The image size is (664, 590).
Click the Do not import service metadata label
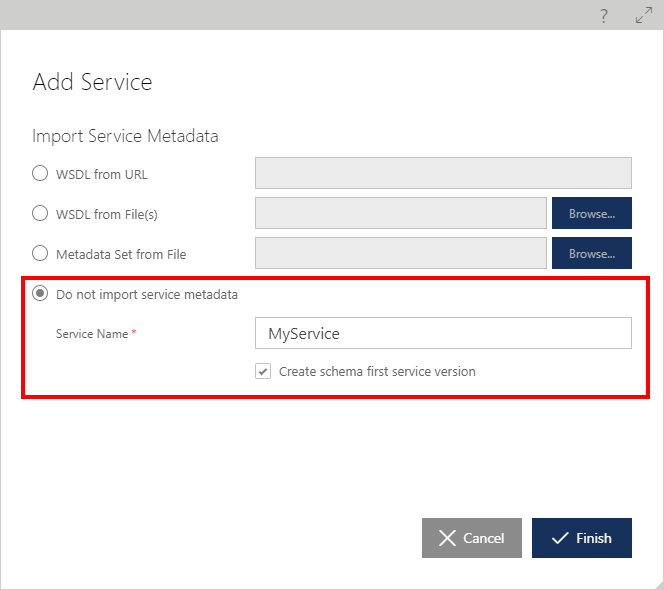(x=147, y=294)
